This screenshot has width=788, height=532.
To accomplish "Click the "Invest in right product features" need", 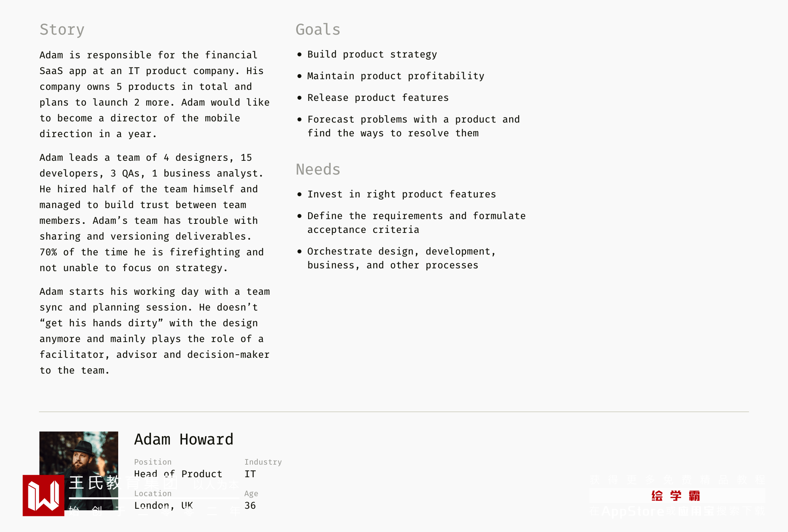I will click(x=401, y=194).
